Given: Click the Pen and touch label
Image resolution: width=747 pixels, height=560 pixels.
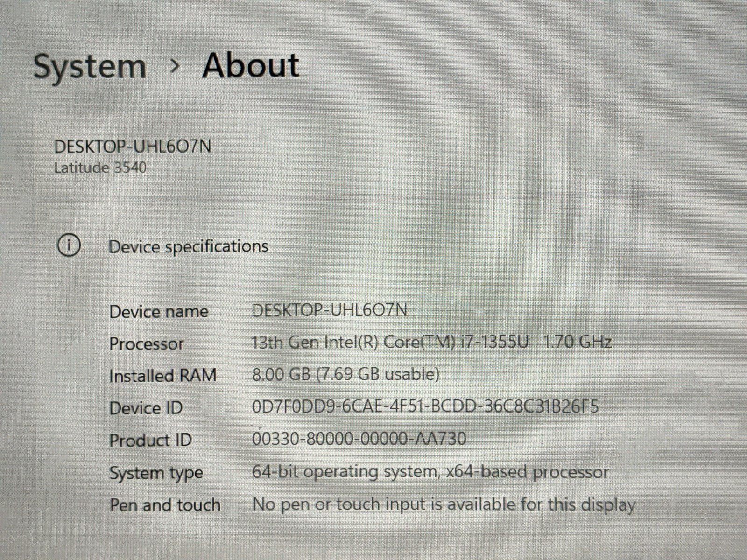Looking at the screenshot, I should [165, 505].
